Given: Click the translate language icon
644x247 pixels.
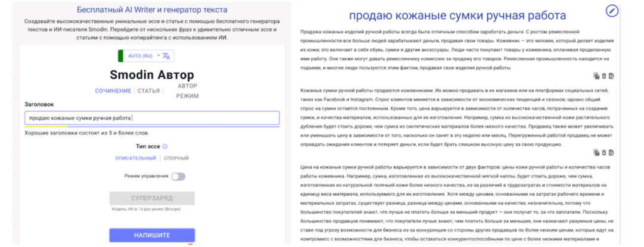Looking at the screenshot, I should (x=166, y=56).
